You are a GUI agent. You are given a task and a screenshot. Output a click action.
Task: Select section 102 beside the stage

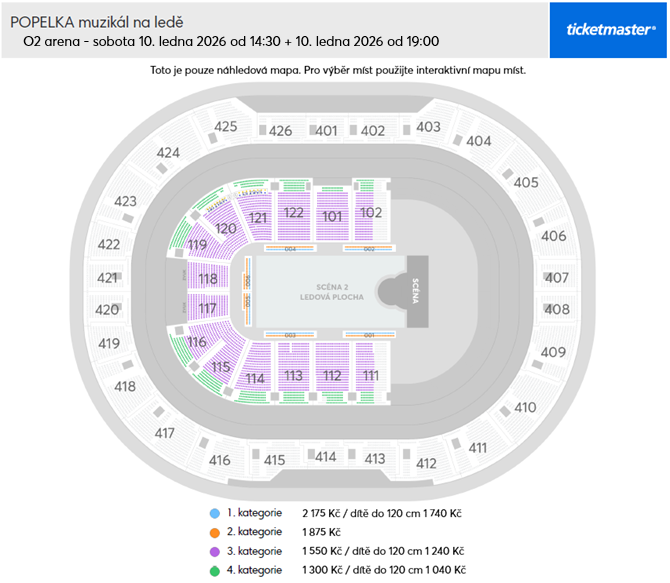[371, 212]
